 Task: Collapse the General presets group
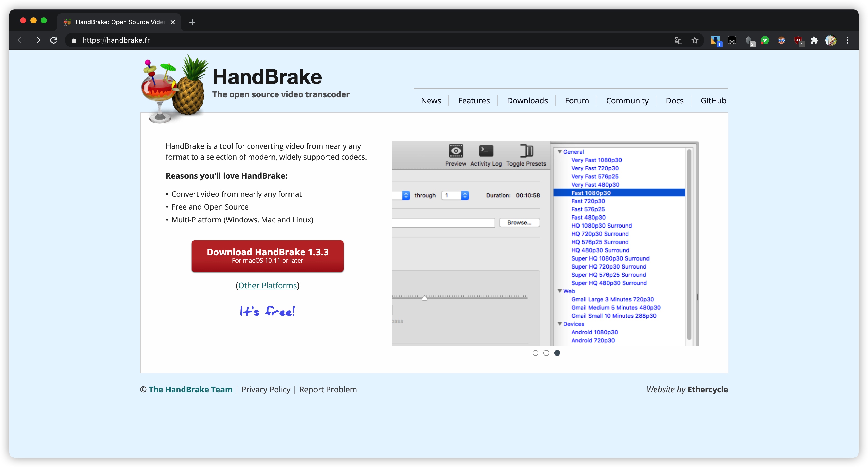[560, 152]
